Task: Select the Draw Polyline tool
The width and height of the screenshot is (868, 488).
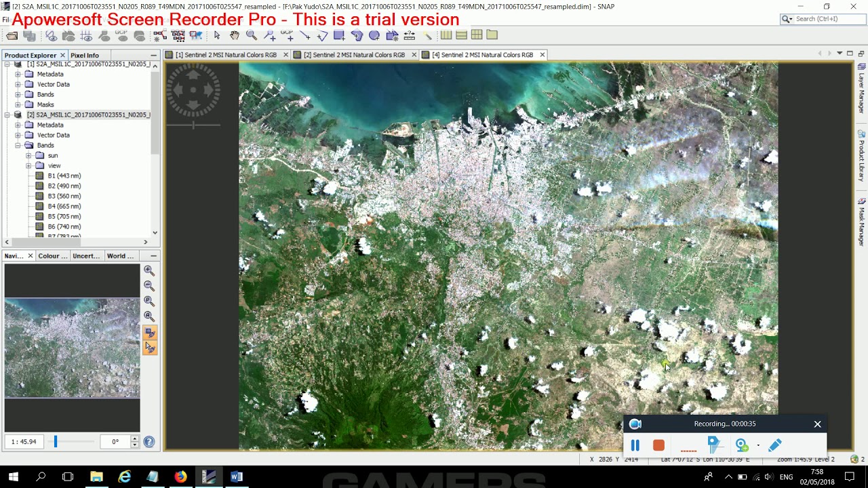Action: (322, 35)
